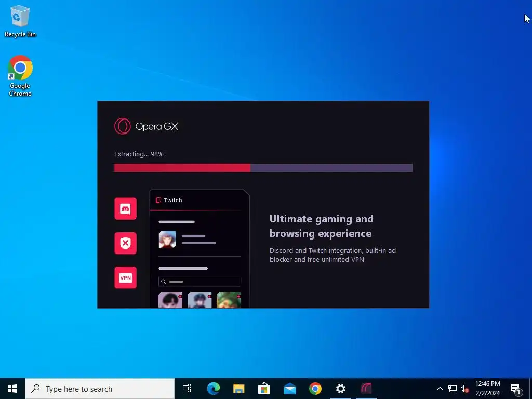Viewport: 532px width, 399px height.
Task: Click the VPN icon in installer
Action: [x=126, y=277]
